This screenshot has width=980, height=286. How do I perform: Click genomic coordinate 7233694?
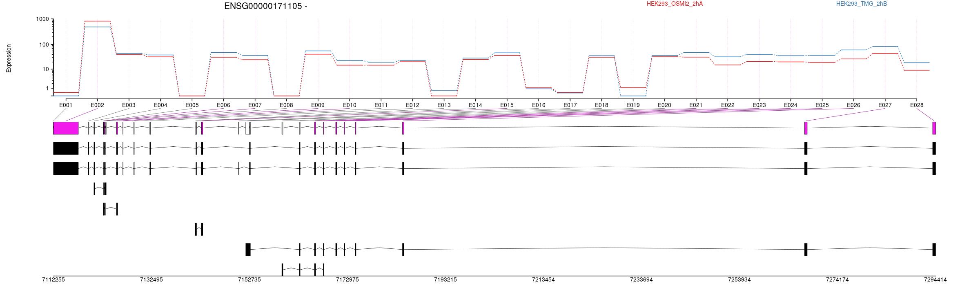coord(641,280)
